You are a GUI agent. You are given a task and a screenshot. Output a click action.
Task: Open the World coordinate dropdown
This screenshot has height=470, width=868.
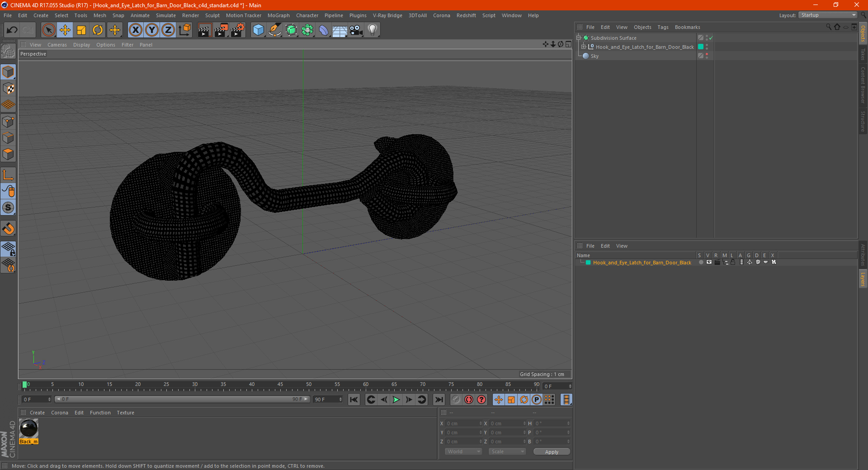[x=463, y=451]
